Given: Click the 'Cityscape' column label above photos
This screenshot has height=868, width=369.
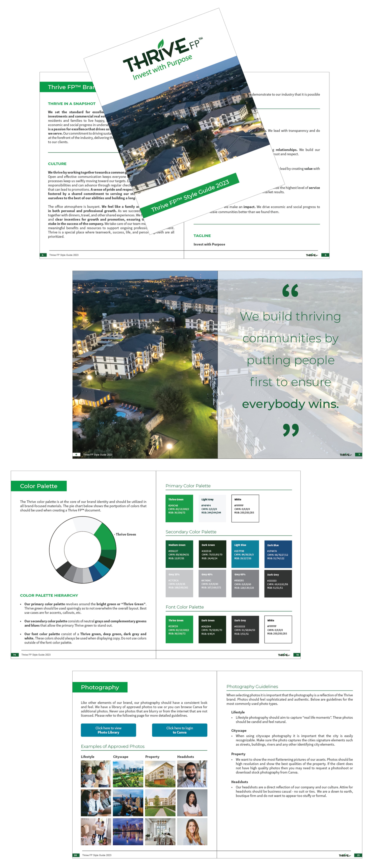Looking at the screenshot, I should [x=121, y=756].
